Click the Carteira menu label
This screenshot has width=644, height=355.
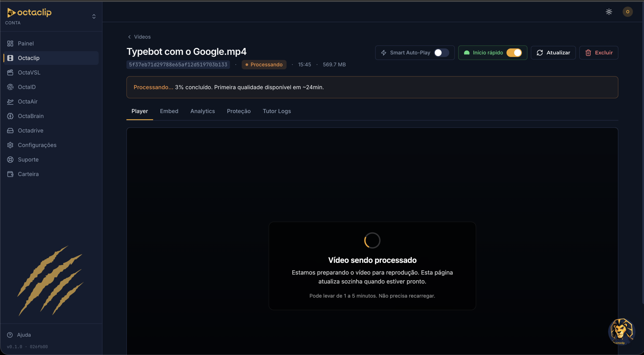[28, 174]
